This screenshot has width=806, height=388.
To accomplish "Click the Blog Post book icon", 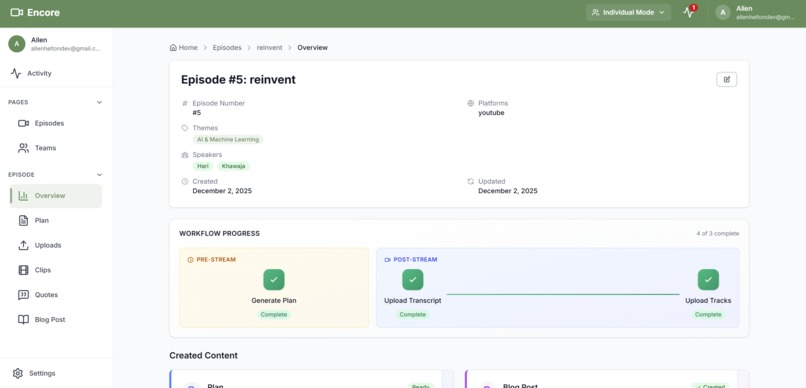I will [x=23, y=319].
